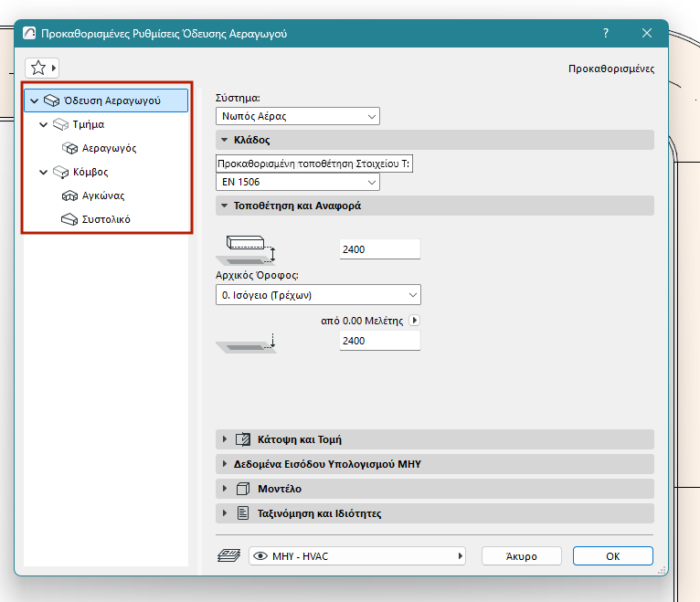Image resolution: width=700 pixels, height=602 pixels.
Task: Open the Σύστημα dropdown Νωπός Αέρας
Action: point(298,116)
